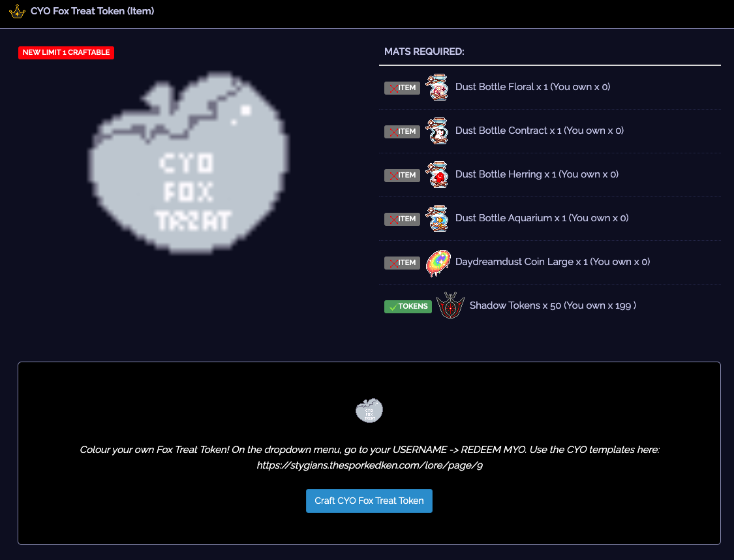
Task: Click the Dust Bottle Aquarium icon
Action: pos(437,218)
